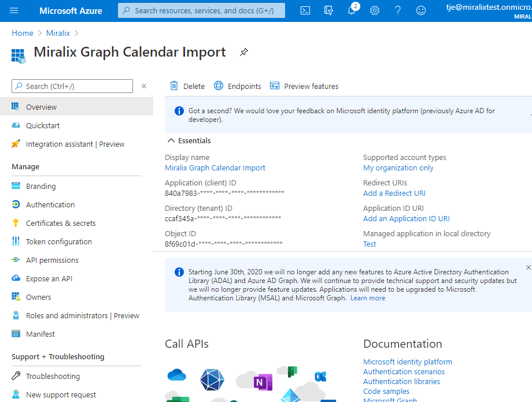532x402 pixels.
Task: Click the Manifest icon
Action: click(16, 334)
